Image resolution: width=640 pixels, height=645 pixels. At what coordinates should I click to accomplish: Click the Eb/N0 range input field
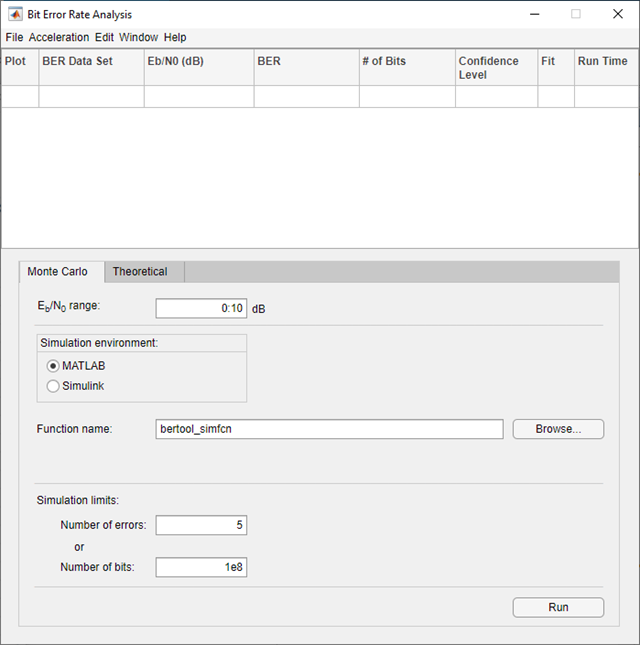click(201, 308)
